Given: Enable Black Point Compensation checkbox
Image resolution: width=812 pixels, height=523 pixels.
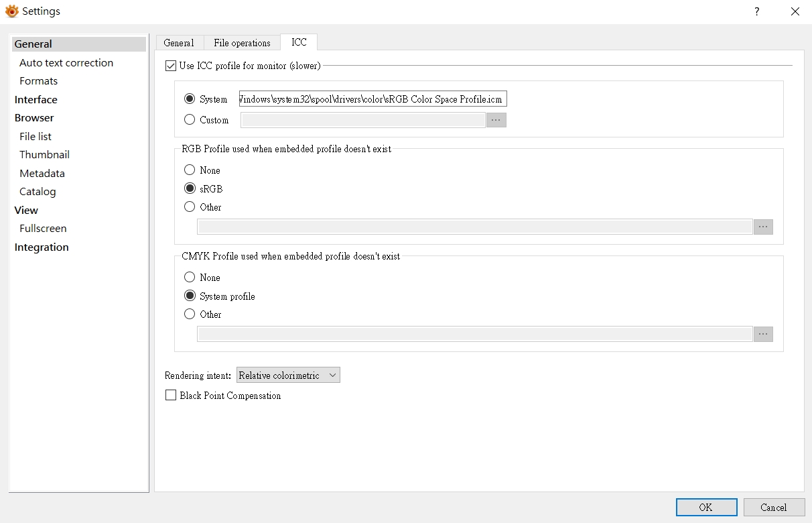Looking at the screenshot, I should pos(171,396).
